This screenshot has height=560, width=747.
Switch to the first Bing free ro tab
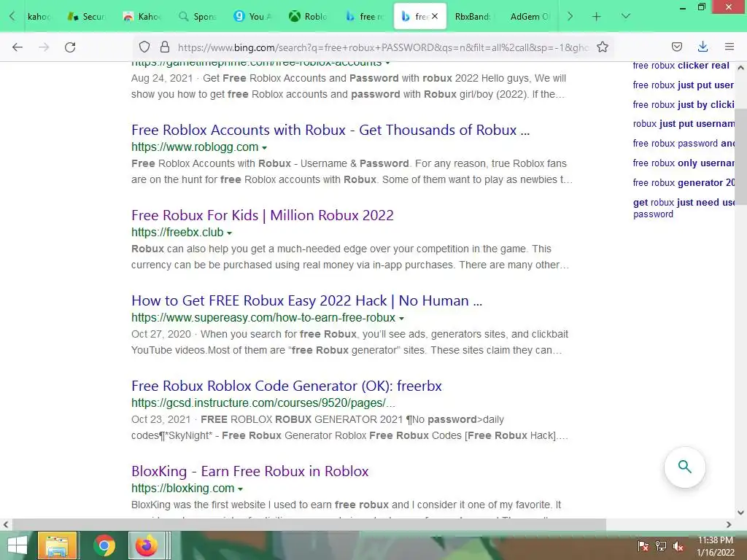coord(363,17)
